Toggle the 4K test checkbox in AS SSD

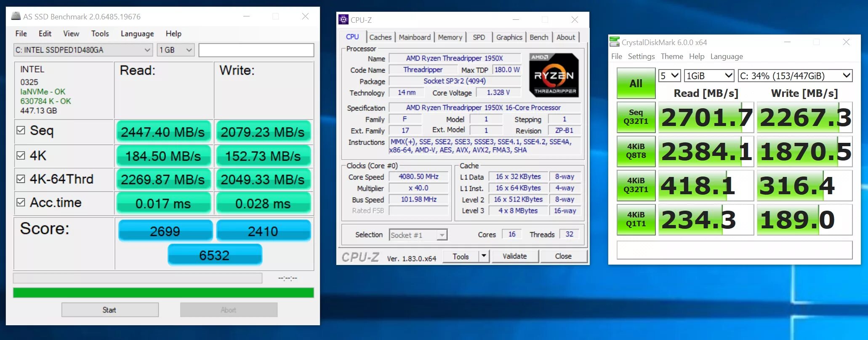(x=21, y=155)
